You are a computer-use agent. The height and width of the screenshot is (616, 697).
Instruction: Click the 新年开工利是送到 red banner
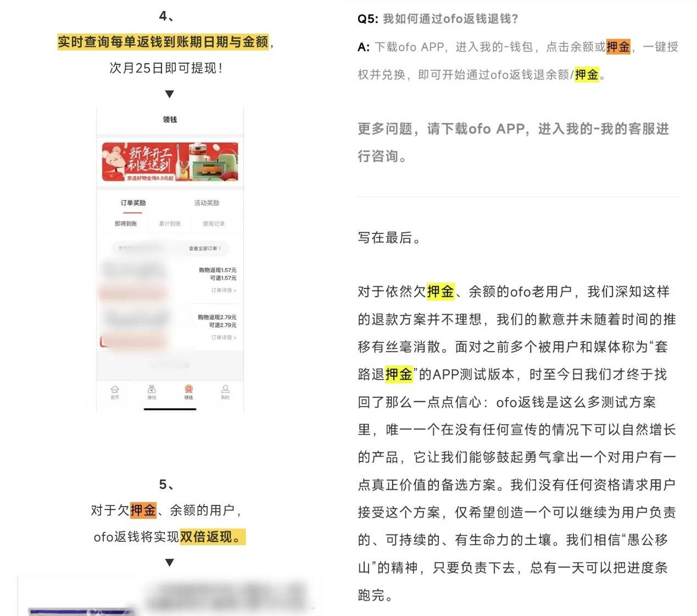pos(170,162)
